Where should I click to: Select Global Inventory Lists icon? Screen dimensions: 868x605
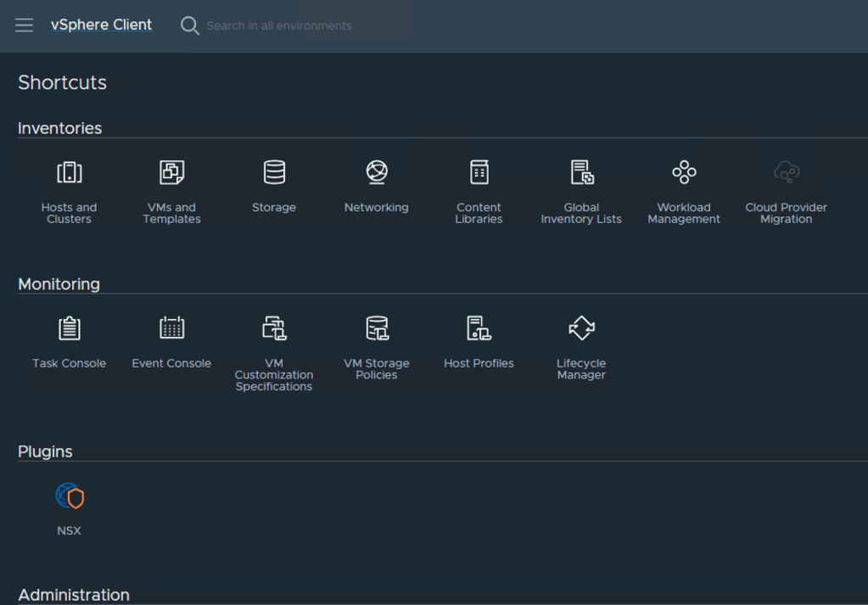581,173
